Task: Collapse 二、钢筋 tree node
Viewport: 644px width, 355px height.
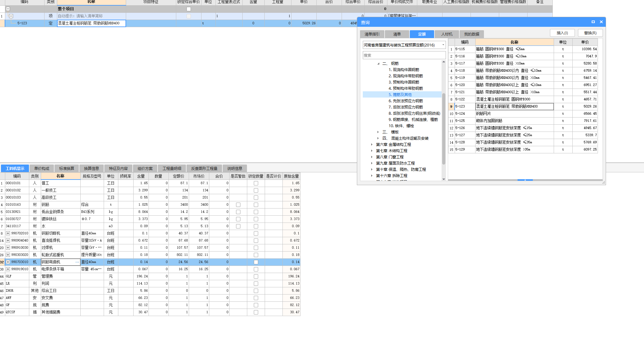Action: [x=378, y=64]
